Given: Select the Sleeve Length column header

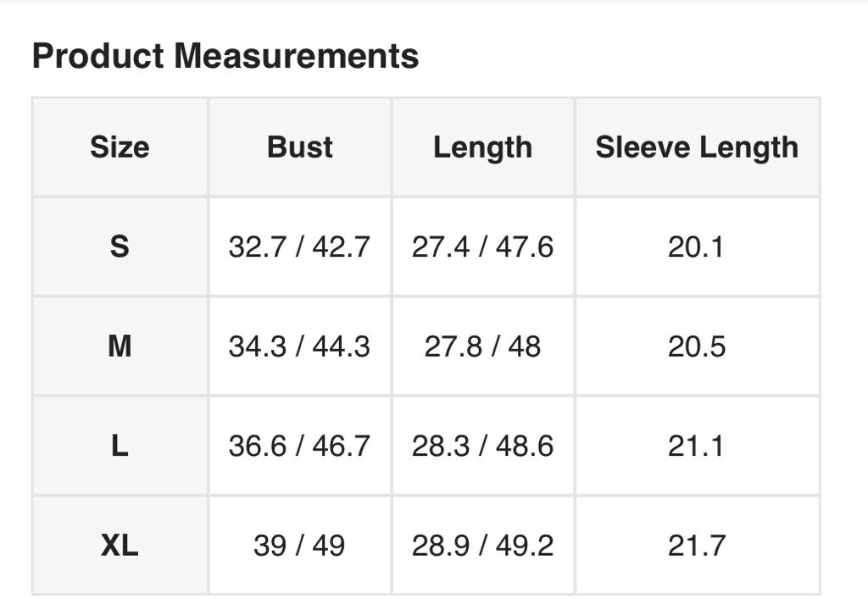Looking at the screenshot, I should 697,147.
